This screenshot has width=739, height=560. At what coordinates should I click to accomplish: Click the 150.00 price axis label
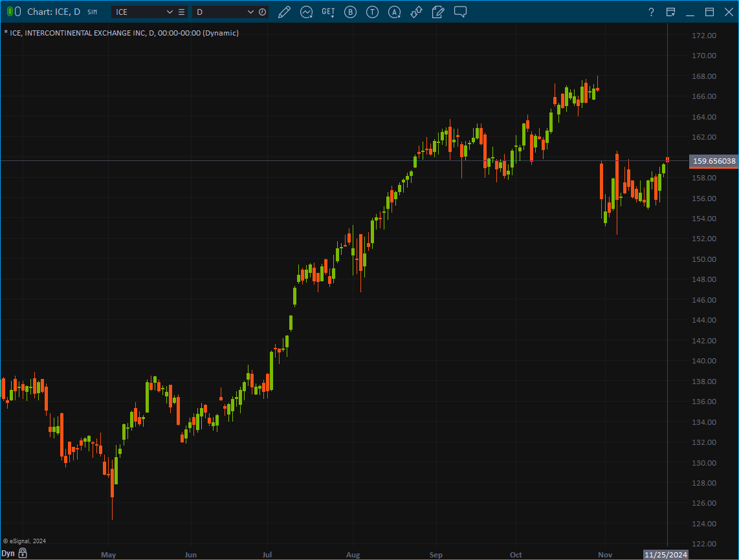(x=703, y=259)
